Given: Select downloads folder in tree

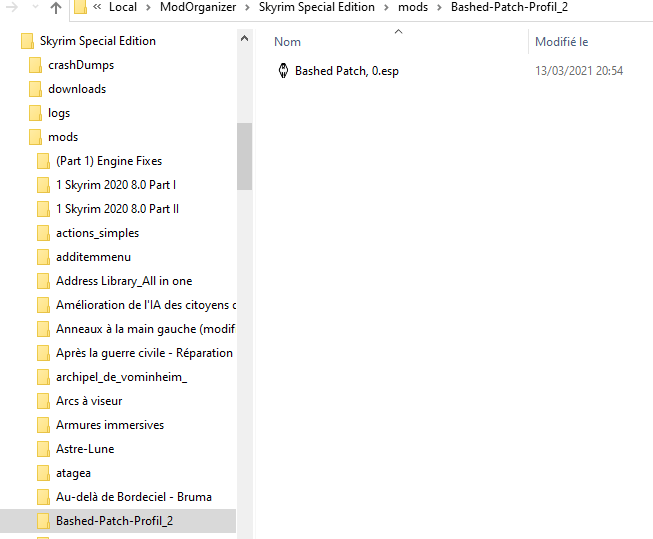Looking at the screenshot, I should click(77, 89).
